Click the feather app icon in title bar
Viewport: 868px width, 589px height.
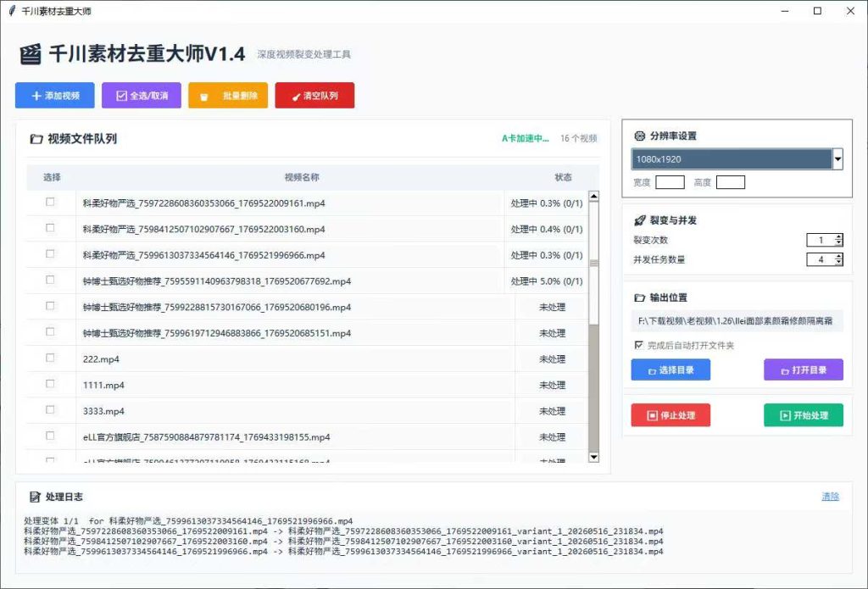point(12,10)
